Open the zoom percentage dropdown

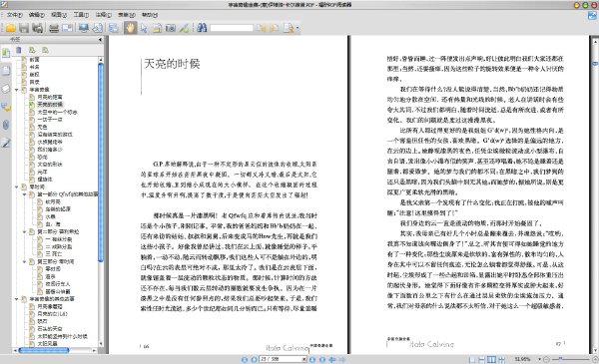point(539,359)
